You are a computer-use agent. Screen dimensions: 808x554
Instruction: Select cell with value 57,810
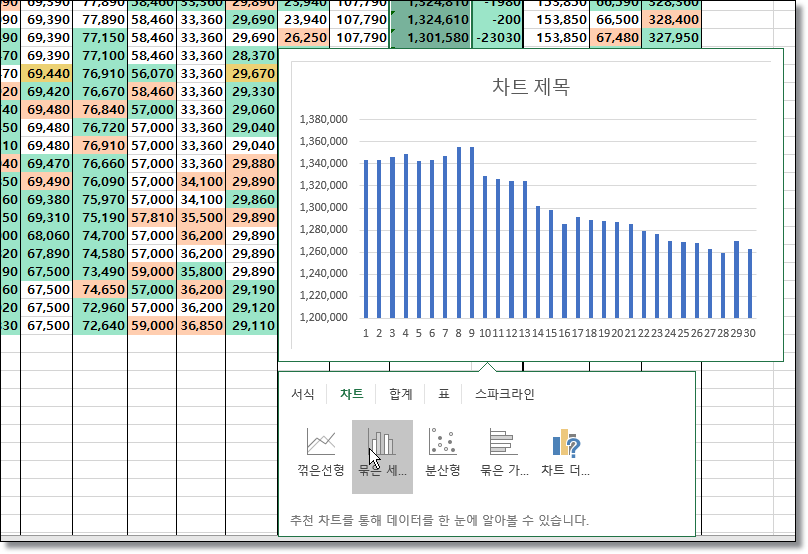152,218
